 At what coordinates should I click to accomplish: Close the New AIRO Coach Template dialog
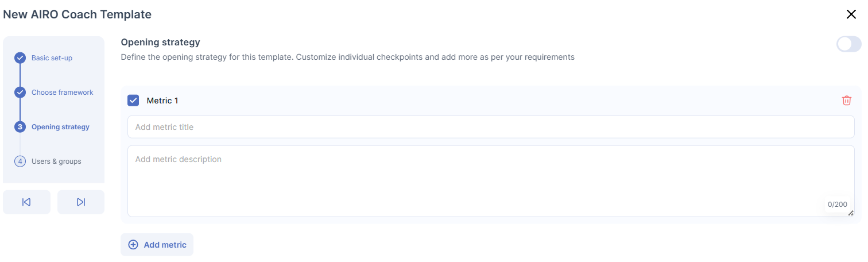click(851, 15)
